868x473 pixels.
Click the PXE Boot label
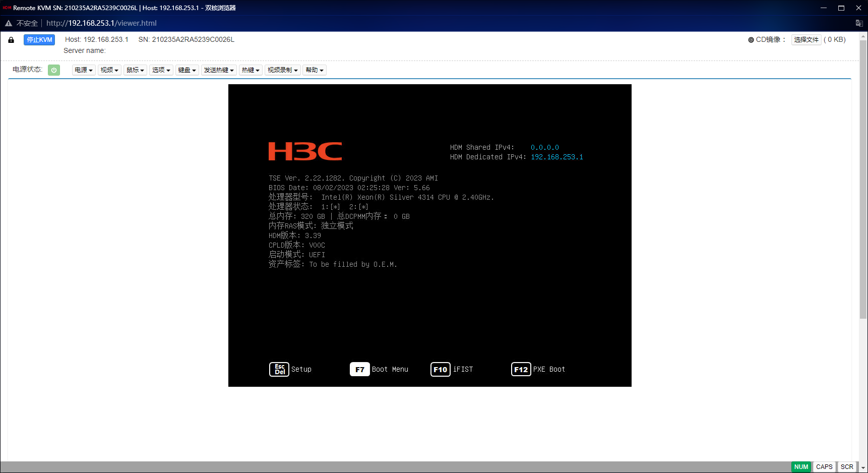[549, 370]
